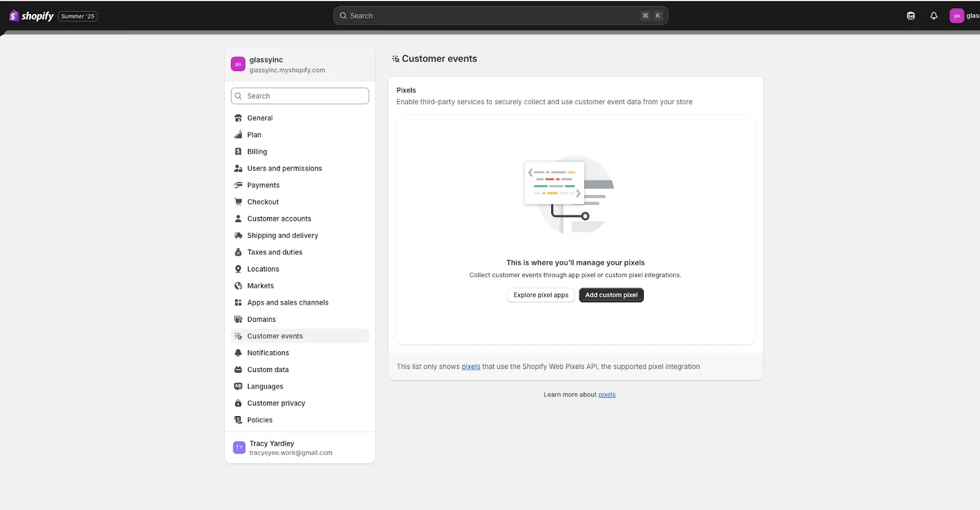This screenshot has width=980, height=510.
Task: Select Languages settings
Action: pyautogui.click(x=300, y=386)
